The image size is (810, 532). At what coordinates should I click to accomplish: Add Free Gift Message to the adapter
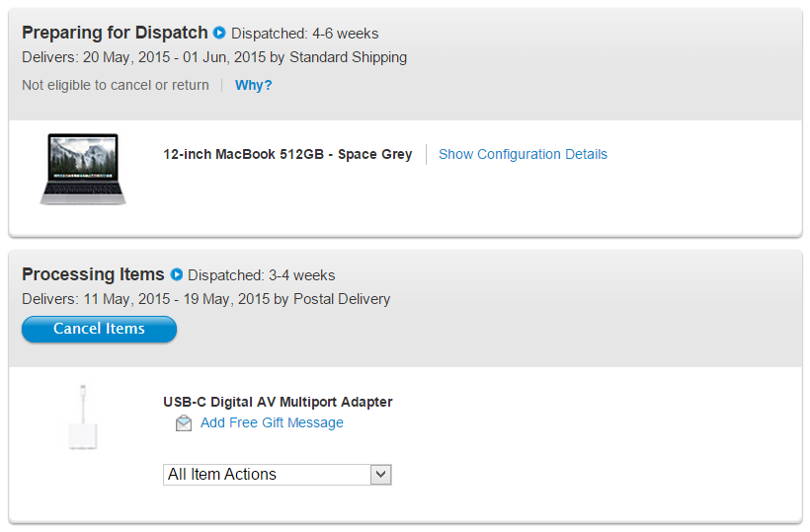pos(272,422)
